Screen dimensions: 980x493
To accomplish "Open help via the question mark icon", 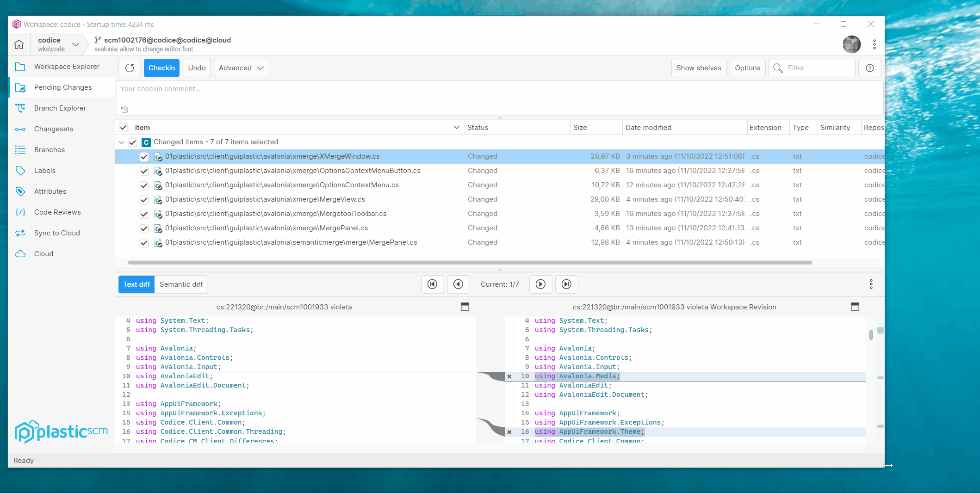I will click(x=869, y=68).
